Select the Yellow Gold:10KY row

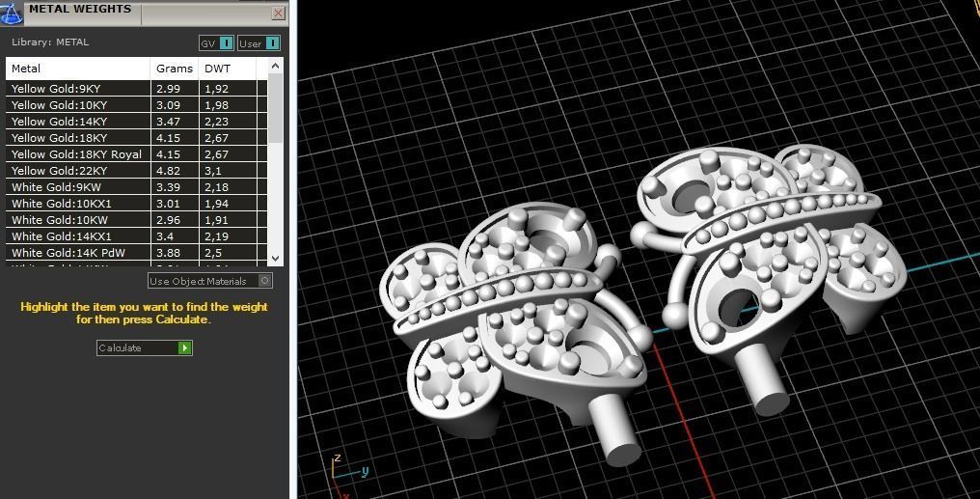click(136, 104)
